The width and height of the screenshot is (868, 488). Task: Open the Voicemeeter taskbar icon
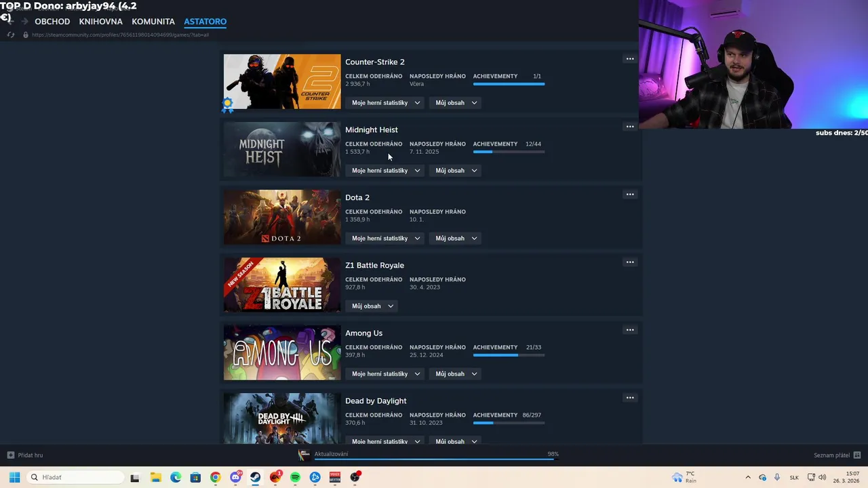335,477
